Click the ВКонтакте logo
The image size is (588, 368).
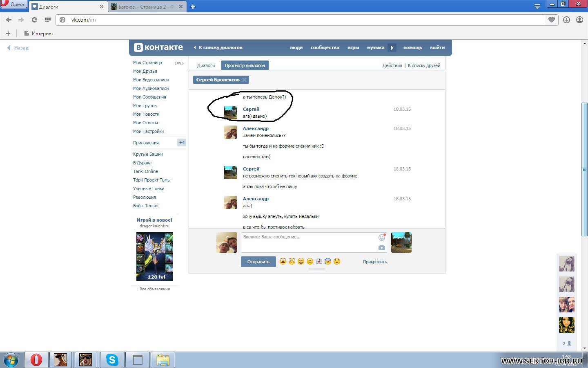point(158,47)
